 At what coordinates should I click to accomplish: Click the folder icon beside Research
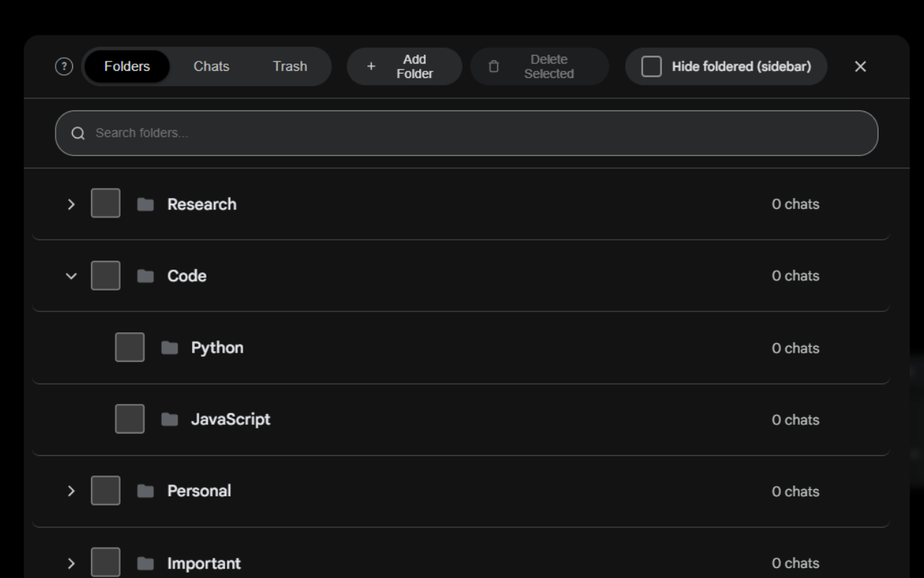coord(146,203)
